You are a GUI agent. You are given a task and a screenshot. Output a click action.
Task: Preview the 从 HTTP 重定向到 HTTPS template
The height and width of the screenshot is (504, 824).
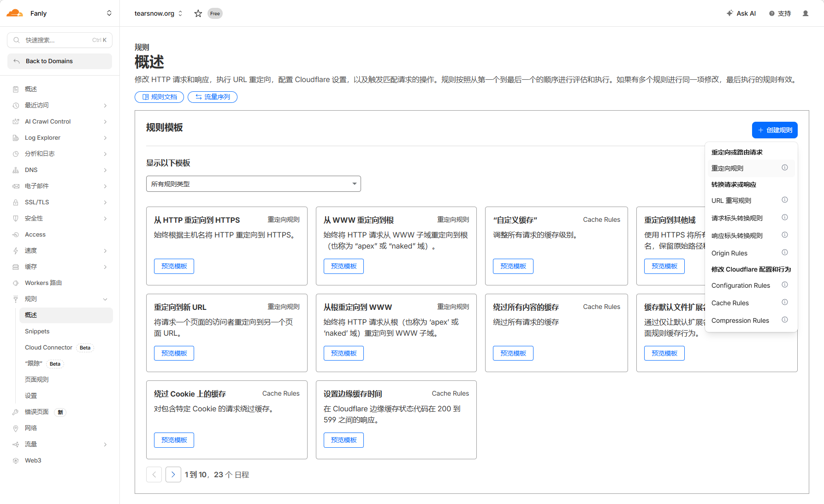(x=174, y=266)
